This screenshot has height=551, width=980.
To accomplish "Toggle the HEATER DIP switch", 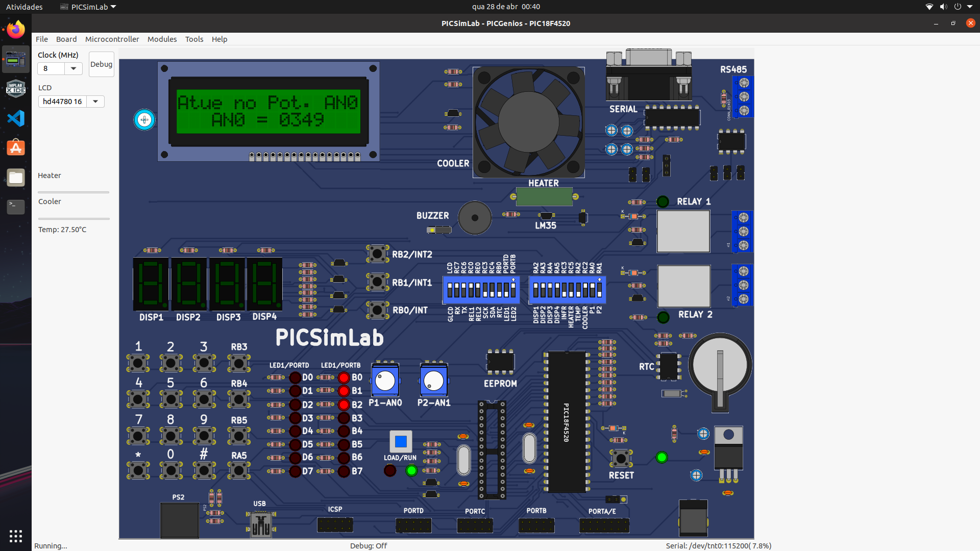I will pos(571,290).
